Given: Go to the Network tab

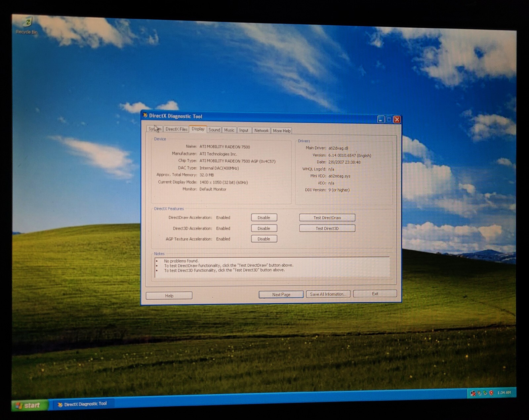Looking at the screenshot, I should tap(262, 130).
